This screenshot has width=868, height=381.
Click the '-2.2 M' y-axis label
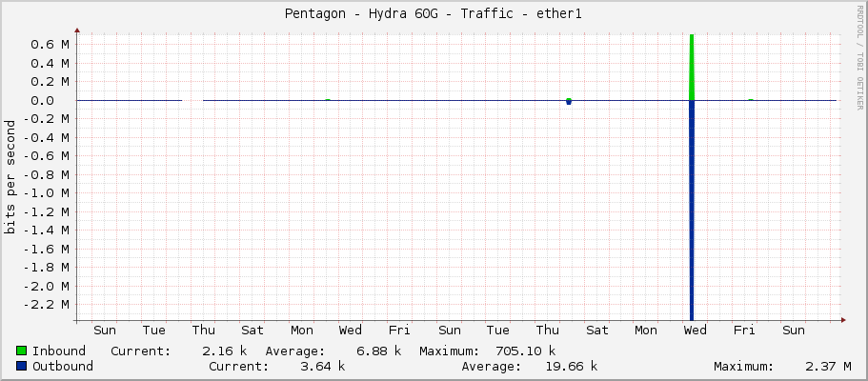point(46,305)
